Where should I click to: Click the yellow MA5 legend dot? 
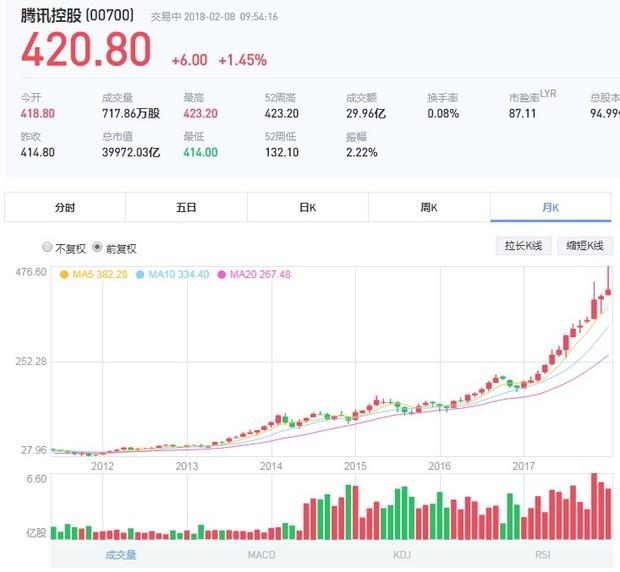pyautogui.click(x=65, y=274)
